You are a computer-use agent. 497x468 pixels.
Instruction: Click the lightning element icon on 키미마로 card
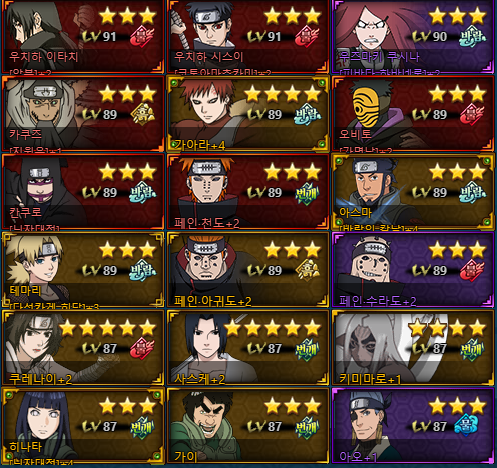click(x=472, y=349)
